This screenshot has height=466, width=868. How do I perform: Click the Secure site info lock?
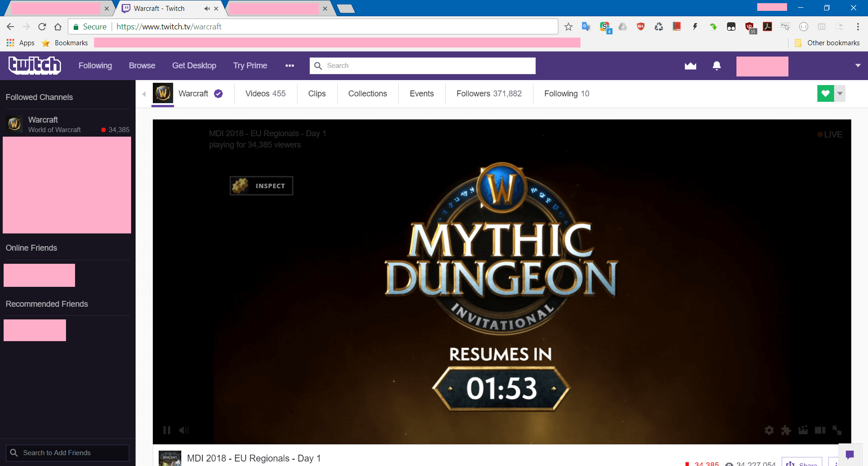click(90, 27)
